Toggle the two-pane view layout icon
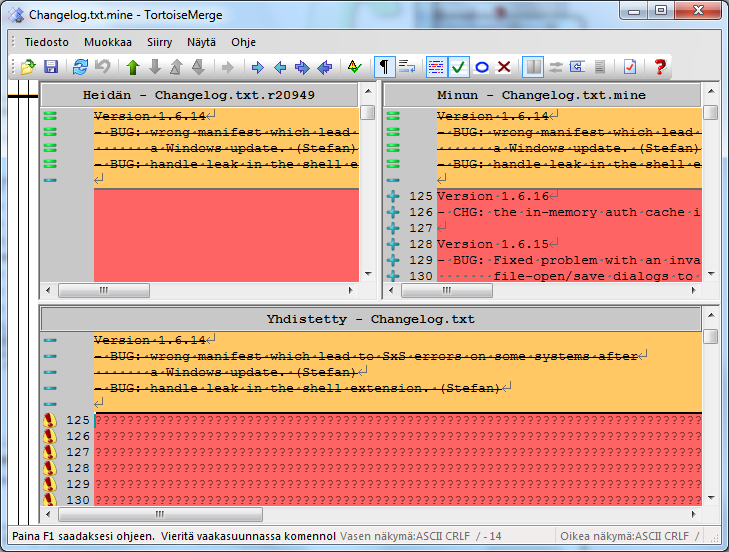This screenshot has height=552, width=729. pyautogui.click(x=533, y=67)
